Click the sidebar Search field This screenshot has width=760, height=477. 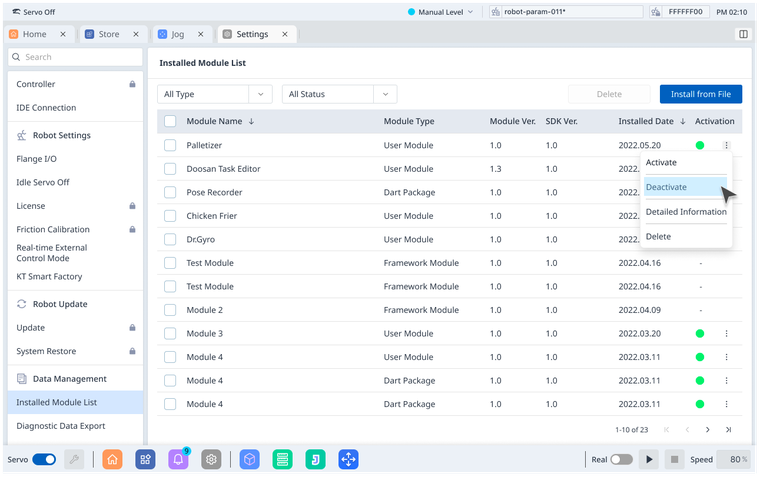point(75,57)
